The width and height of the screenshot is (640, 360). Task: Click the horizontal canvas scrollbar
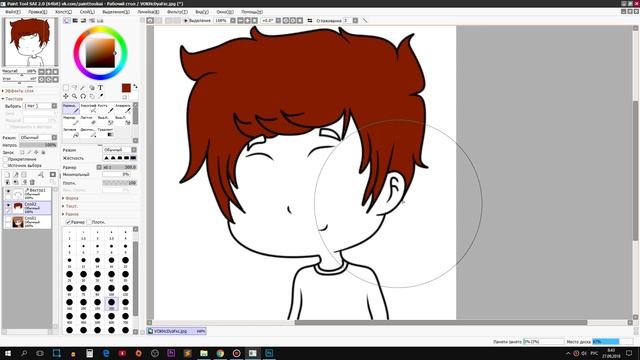click(x=441, y=322)
